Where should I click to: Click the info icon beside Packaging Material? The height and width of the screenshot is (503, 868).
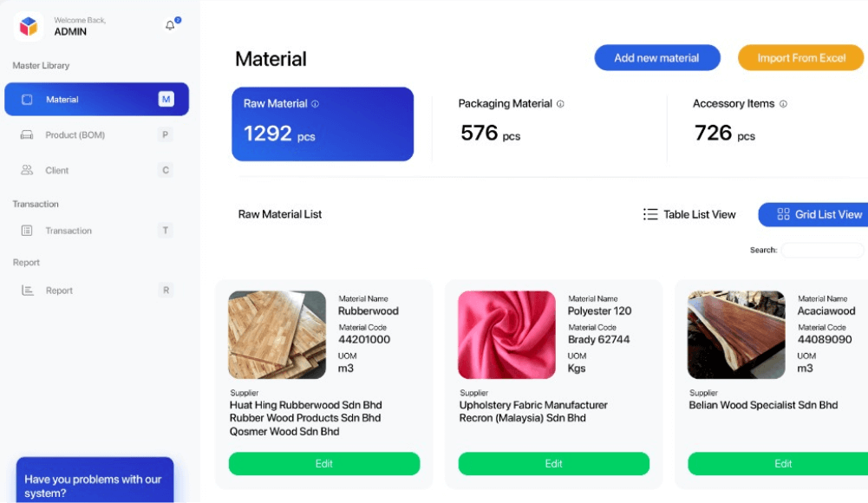pos(560,104)
